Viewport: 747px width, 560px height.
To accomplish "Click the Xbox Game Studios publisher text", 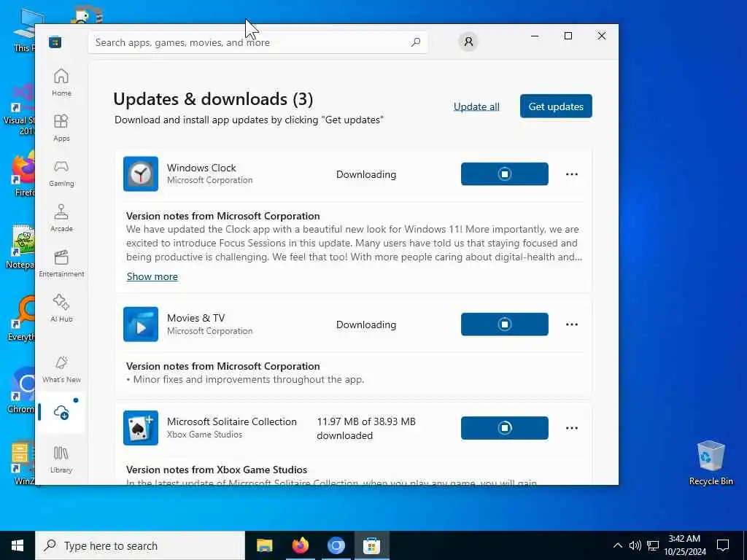I will point(205,435).
